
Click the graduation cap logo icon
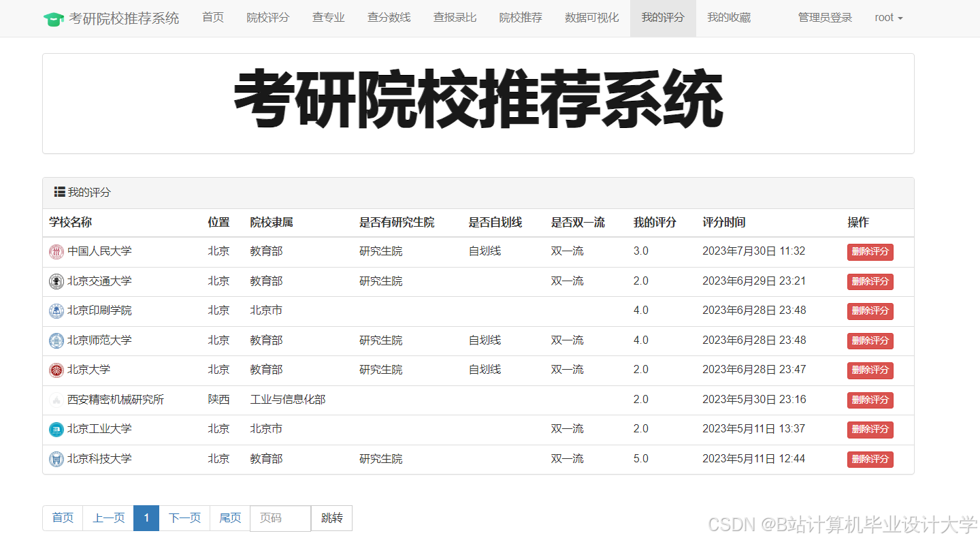[x=54, y=18]
